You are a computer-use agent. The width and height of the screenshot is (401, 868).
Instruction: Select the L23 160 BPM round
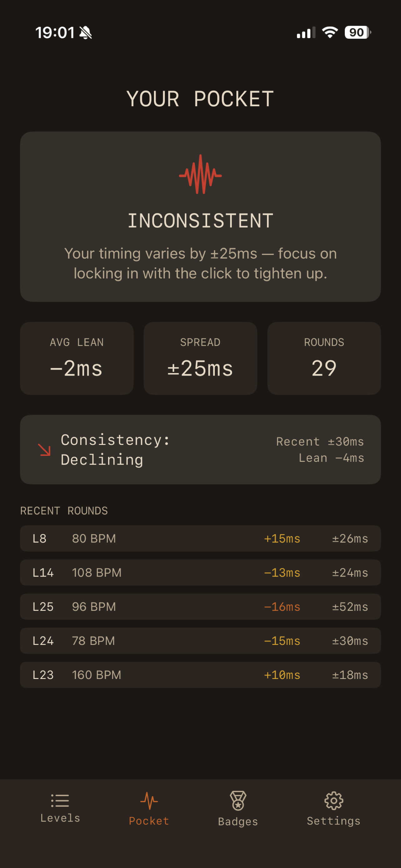click(200, 675)
